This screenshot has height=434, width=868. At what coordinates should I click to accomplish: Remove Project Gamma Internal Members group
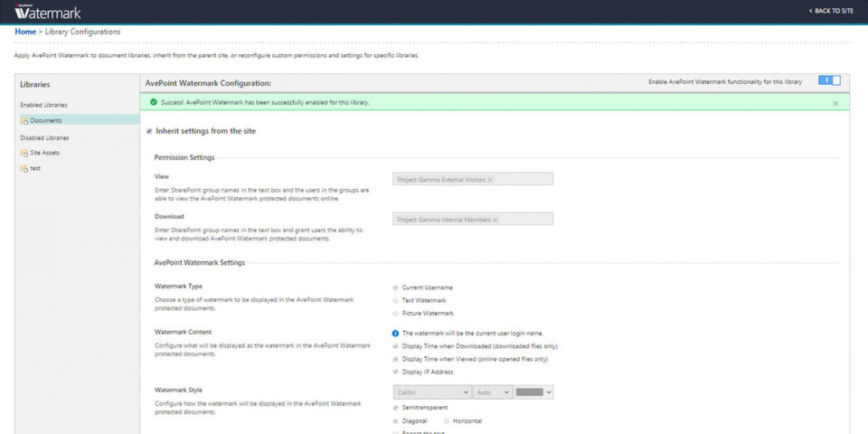click(x=495, y=221)
